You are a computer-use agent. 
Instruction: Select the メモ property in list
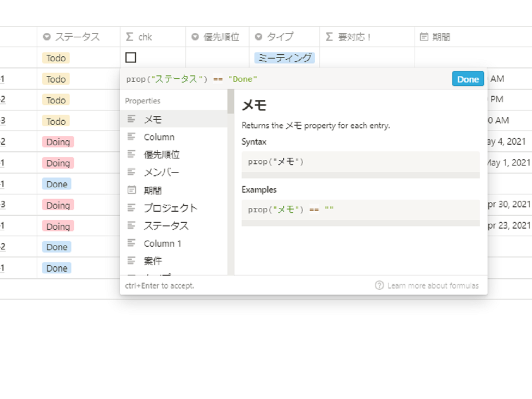(x=174, y=119)
